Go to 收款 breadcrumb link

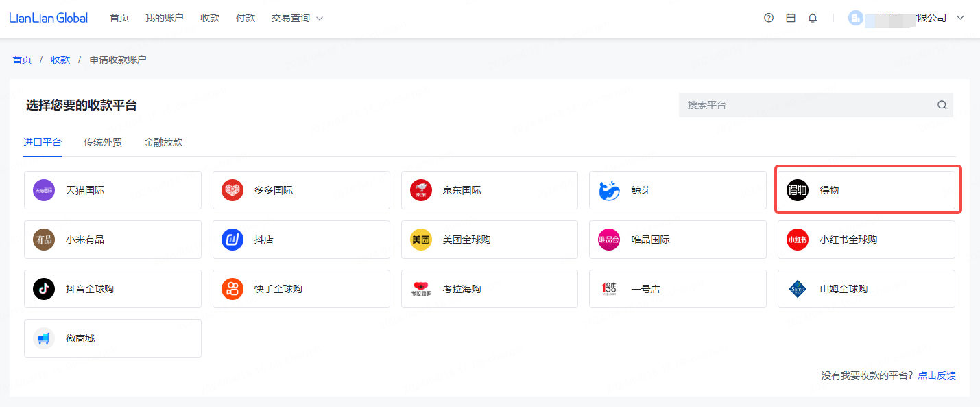(x=60, y=60)
